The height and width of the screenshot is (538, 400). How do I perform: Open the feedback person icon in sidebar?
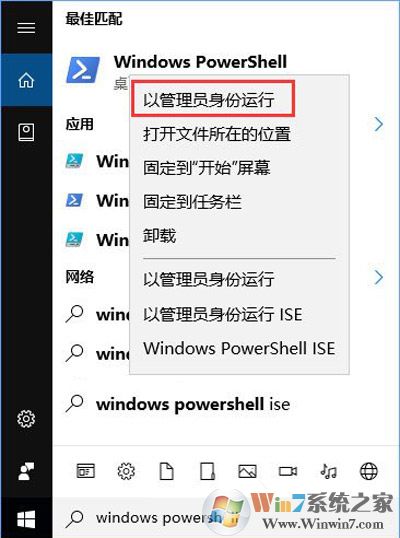(26, 471)
